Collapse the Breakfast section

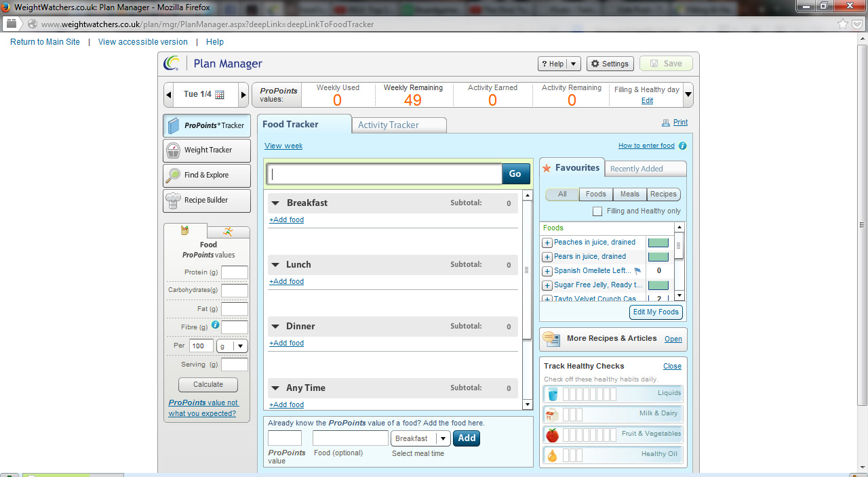(x=276, y=203)
